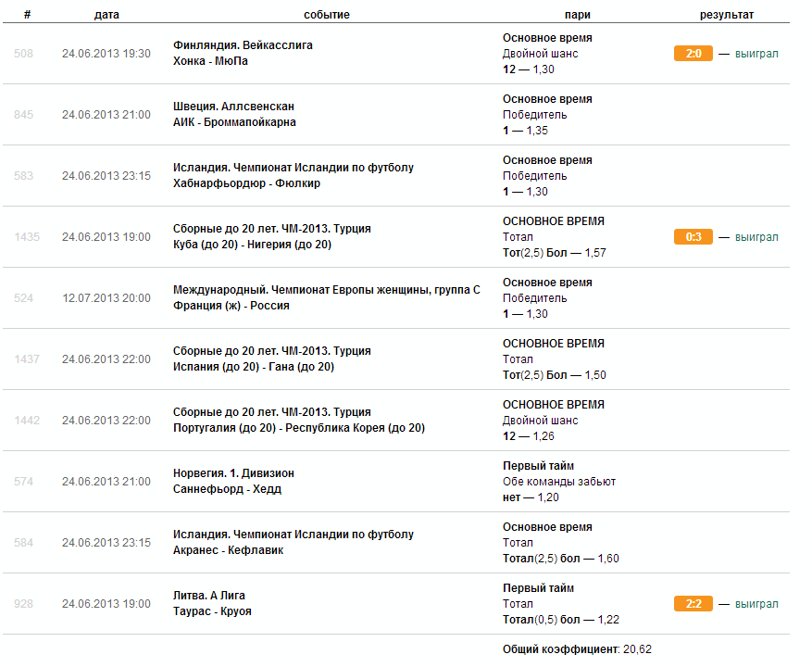Screen dimensions: 812x667
Task: Click the orange 2:0 score badge
Action: click(x=693, y=54)
